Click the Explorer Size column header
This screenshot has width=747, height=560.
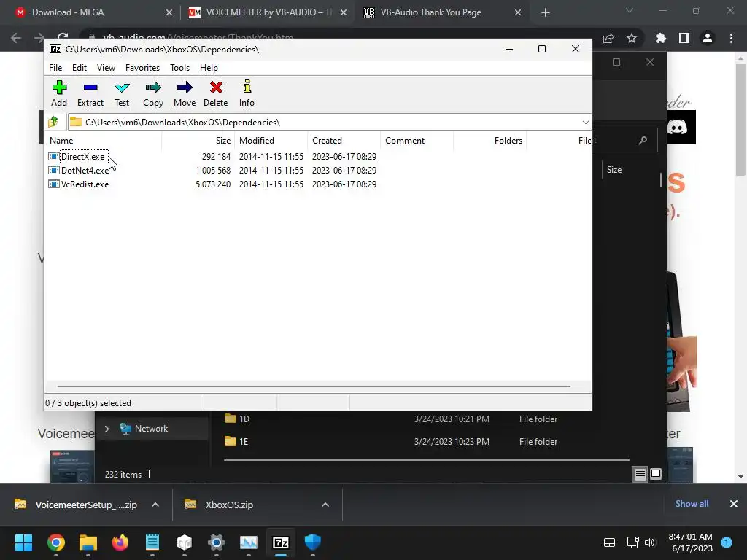tap(614, 169)
